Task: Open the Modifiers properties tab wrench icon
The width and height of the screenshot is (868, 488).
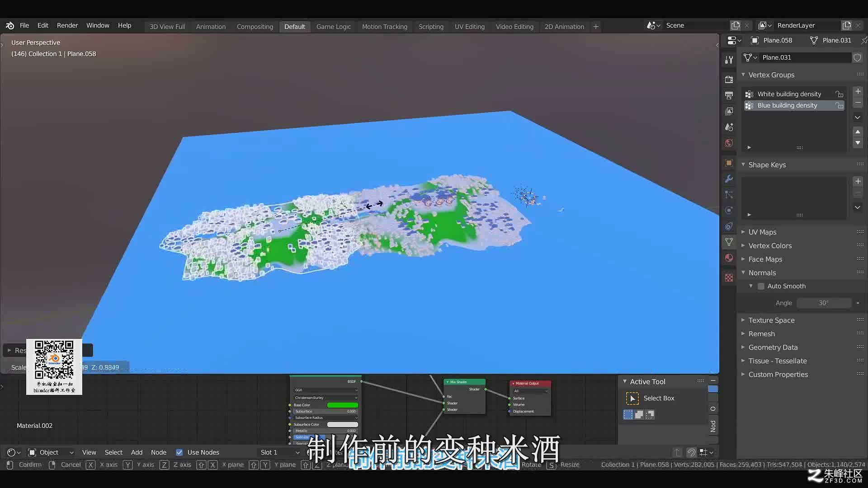Action: 729,179
